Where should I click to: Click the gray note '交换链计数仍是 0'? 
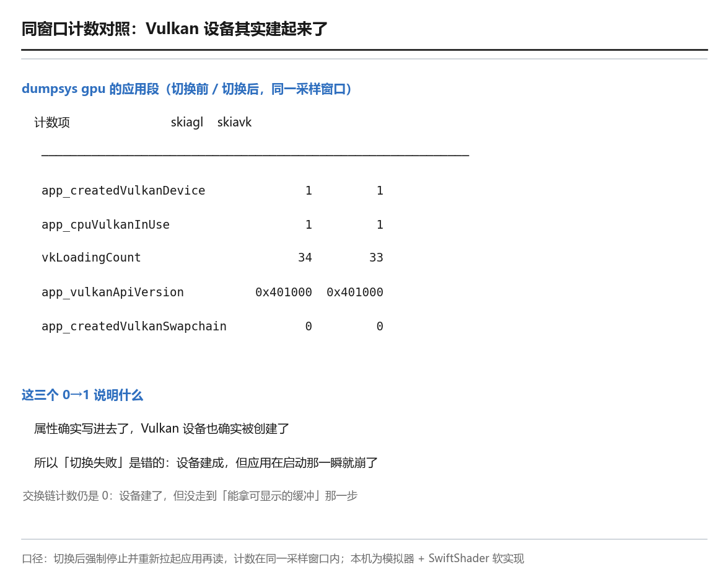tap(190, 496)
